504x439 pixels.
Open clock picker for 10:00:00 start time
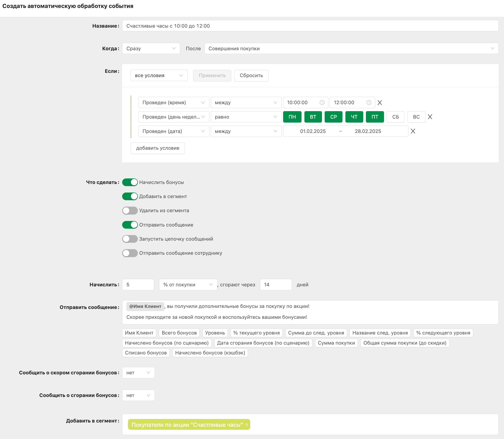[x=322, y=103]
